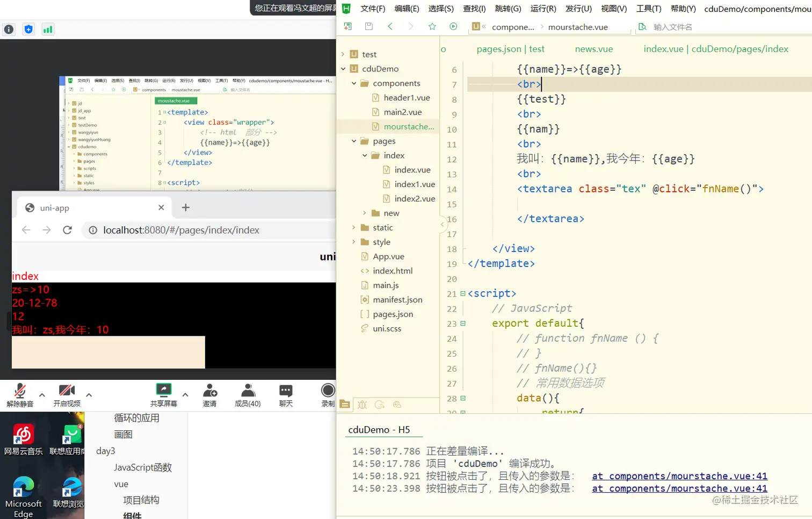The height and width of the screenshot is (519, 812).
Task: Click the sync refresh icon at sidebar bottom
Action: click(380, 405)
